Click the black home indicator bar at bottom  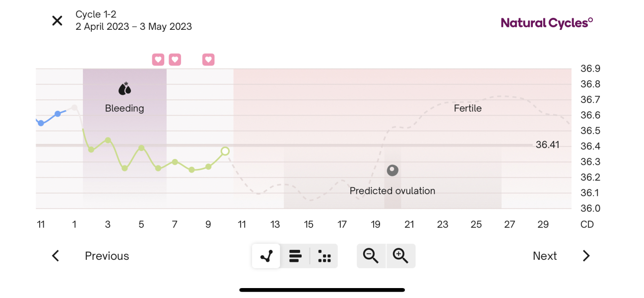pyautogui.click(x=322, y=290)
